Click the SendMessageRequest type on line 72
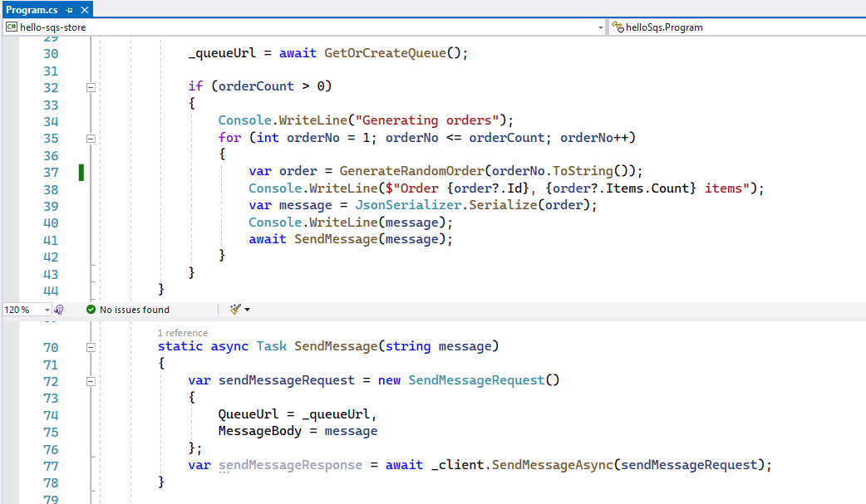866x504 pixels. tap(476, 380)
